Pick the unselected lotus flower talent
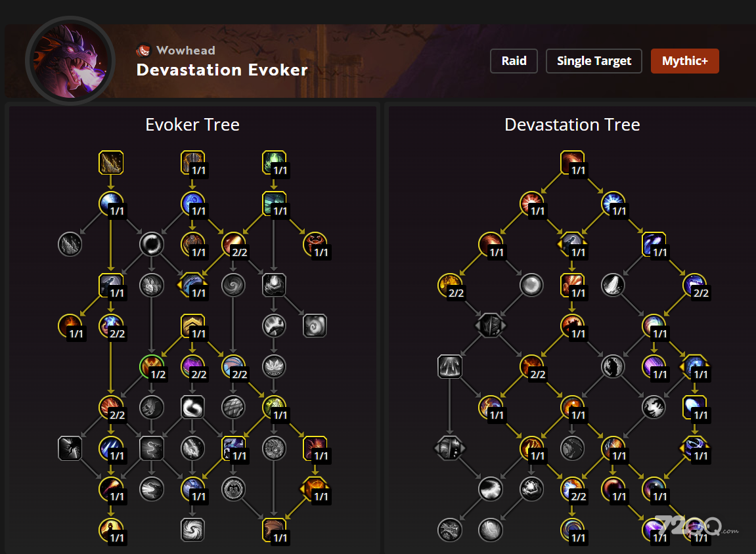This screenshot has height=554, width=756. [274, 367]
